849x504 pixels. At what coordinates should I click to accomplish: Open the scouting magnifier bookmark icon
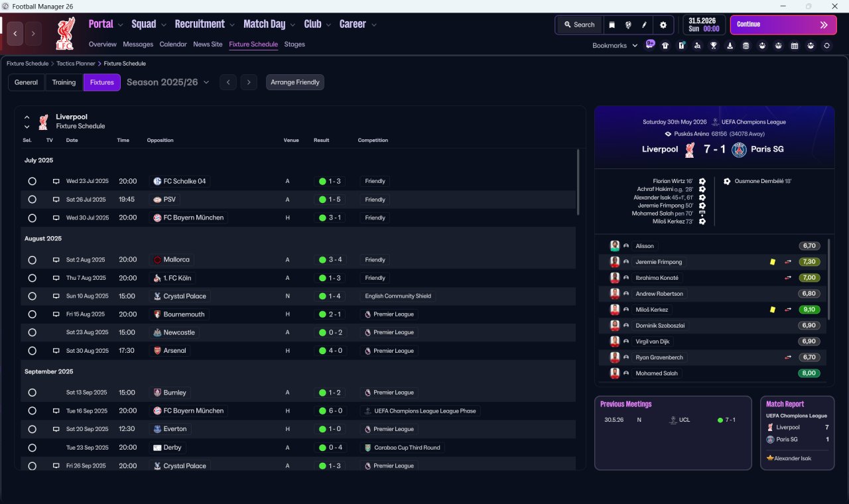click(697, 46)
